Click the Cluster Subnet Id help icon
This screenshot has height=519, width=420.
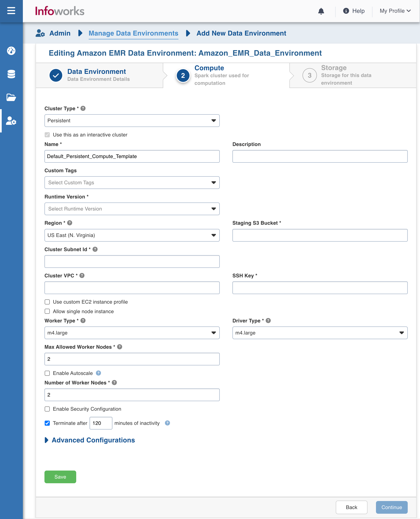pyautogui.click(x=95, y=249)
